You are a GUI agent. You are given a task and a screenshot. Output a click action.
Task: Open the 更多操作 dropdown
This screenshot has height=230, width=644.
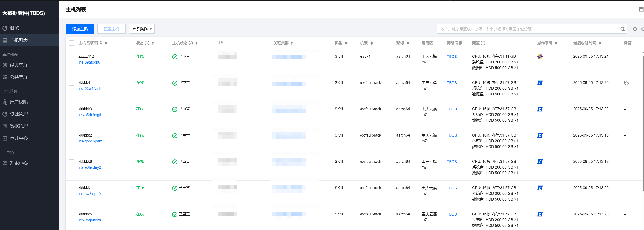pos(142,29)
